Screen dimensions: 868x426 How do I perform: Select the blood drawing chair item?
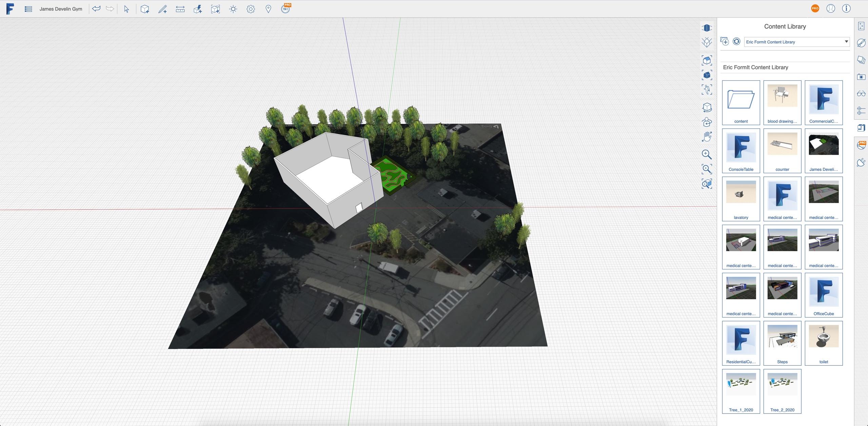[782, 103]
